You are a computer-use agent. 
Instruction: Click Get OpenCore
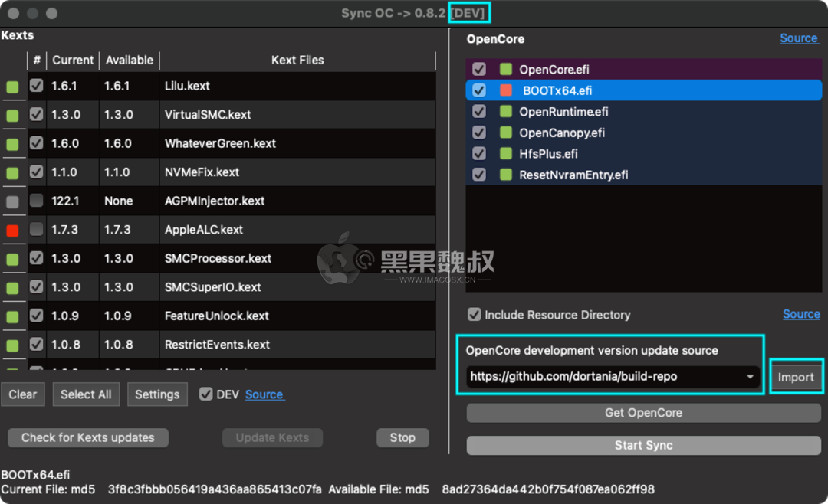coord(643,413)
